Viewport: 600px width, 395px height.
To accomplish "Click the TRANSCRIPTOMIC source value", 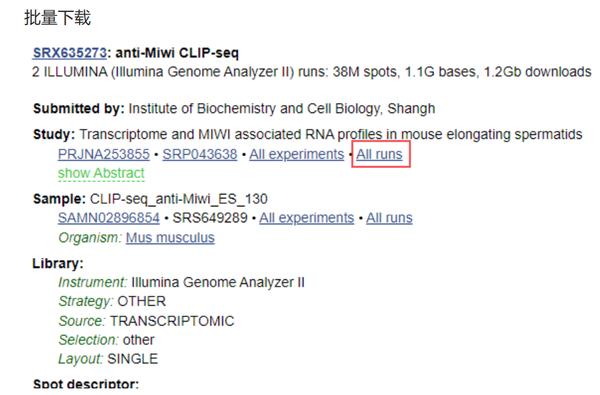I will [x=172, y=321].
